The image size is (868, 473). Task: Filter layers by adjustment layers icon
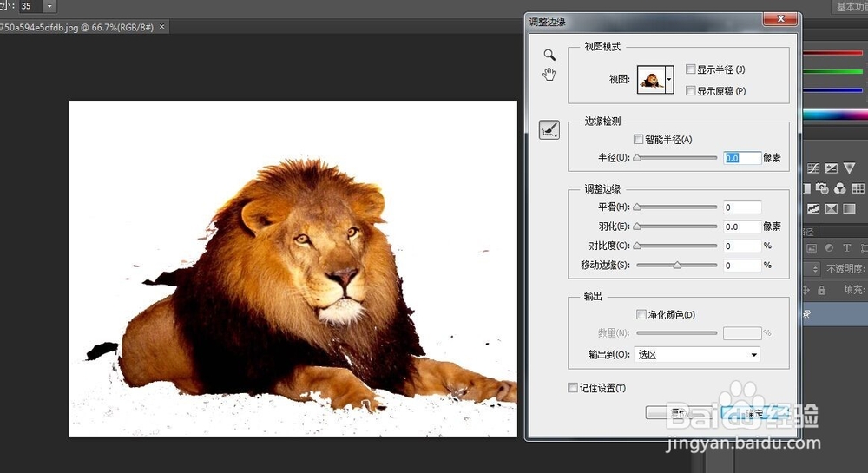pyautogui.click(x=829, y=248)
